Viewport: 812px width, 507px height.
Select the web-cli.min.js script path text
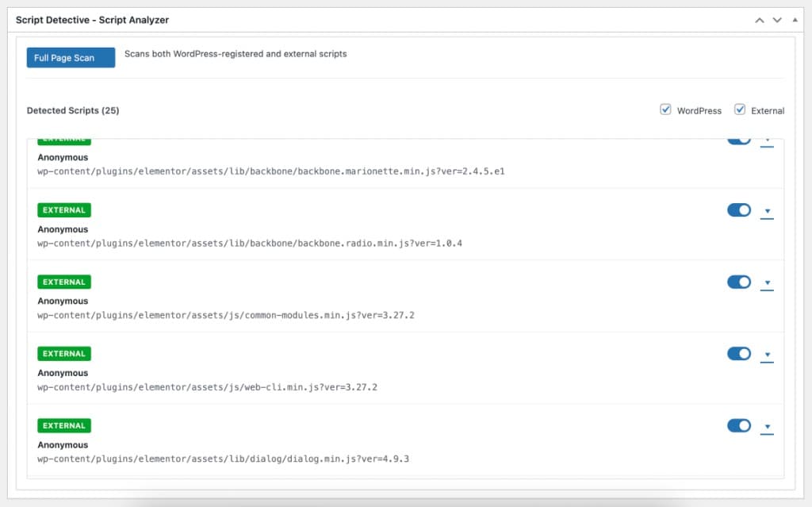pyautogui.click(x=207, y=387)
